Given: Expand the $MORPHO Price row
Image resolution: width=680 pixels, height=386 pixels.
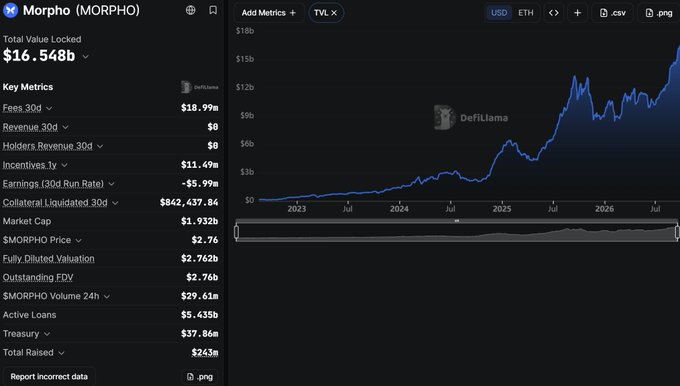Looking at the screenshot, I should pos(78,240).
